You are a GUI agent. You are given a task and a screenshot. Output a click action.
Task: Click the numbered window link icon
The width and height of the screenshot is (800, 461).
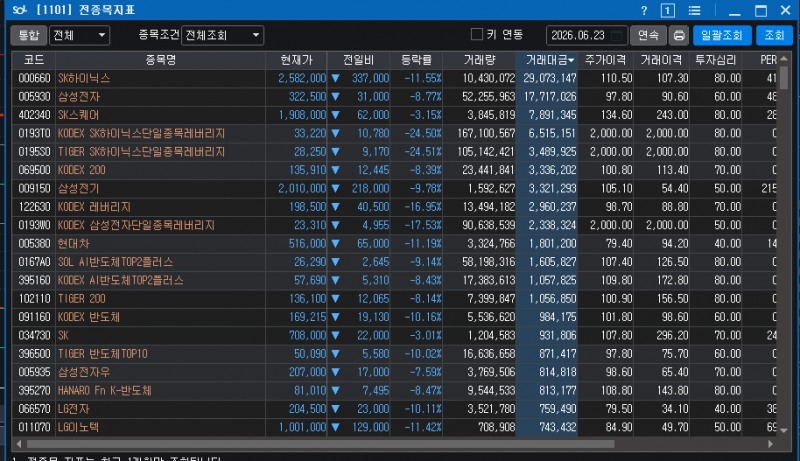click(668, 10)
